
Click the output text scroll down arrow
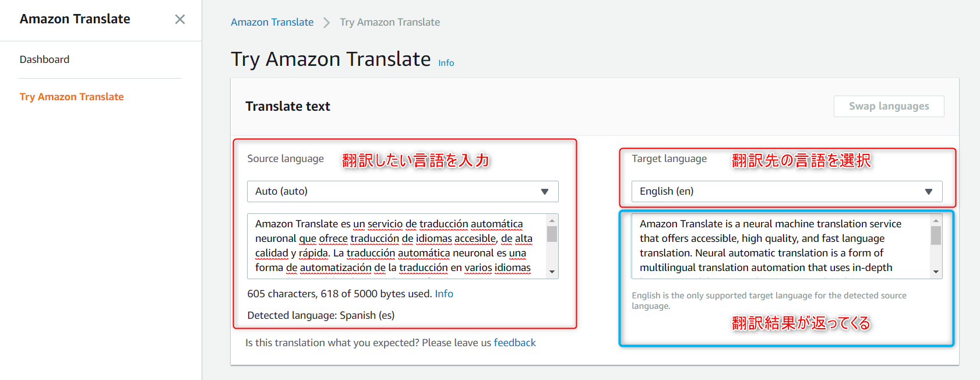point(936,272)
